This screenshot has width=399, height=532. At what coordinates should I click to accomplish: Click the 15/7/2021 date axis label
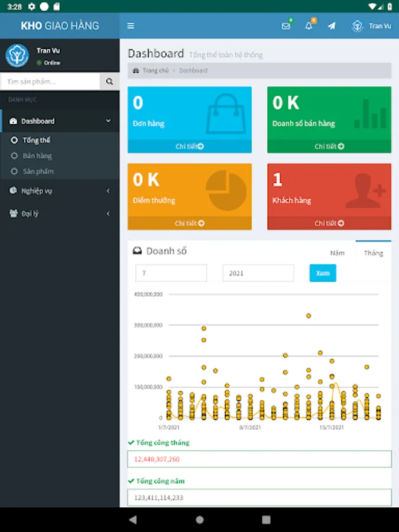(332, 427)
